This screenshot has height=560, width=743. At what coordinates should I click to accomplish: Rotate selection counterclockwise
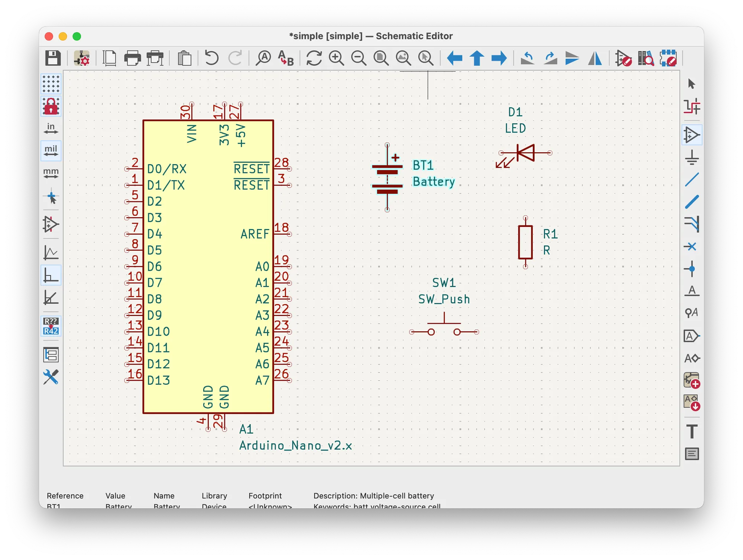point(528,58)
